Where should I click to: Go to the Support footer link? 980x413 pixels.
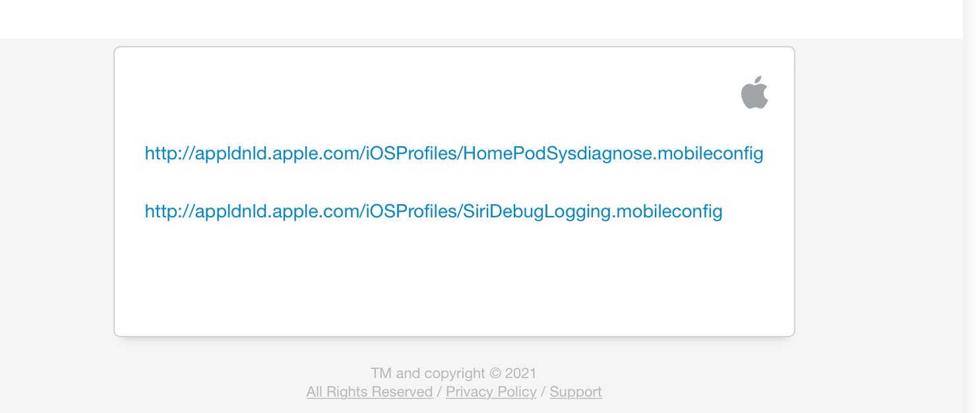575,392
